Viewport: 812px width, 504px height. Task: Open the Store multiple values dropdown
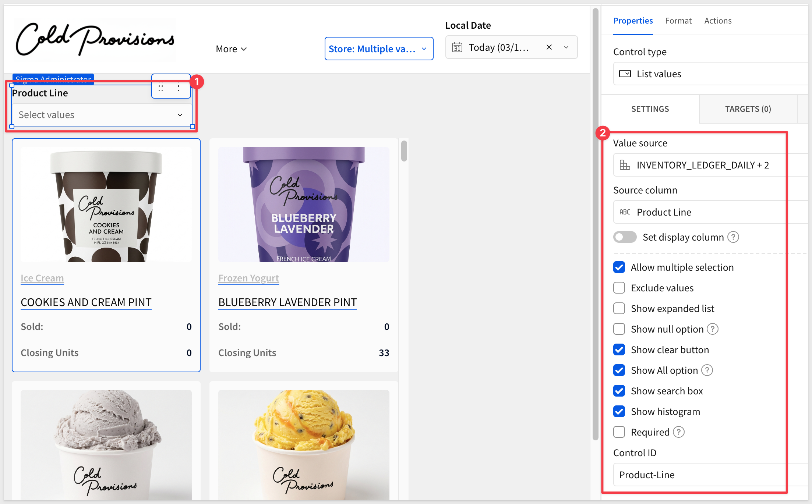click(x=378, y=49)
